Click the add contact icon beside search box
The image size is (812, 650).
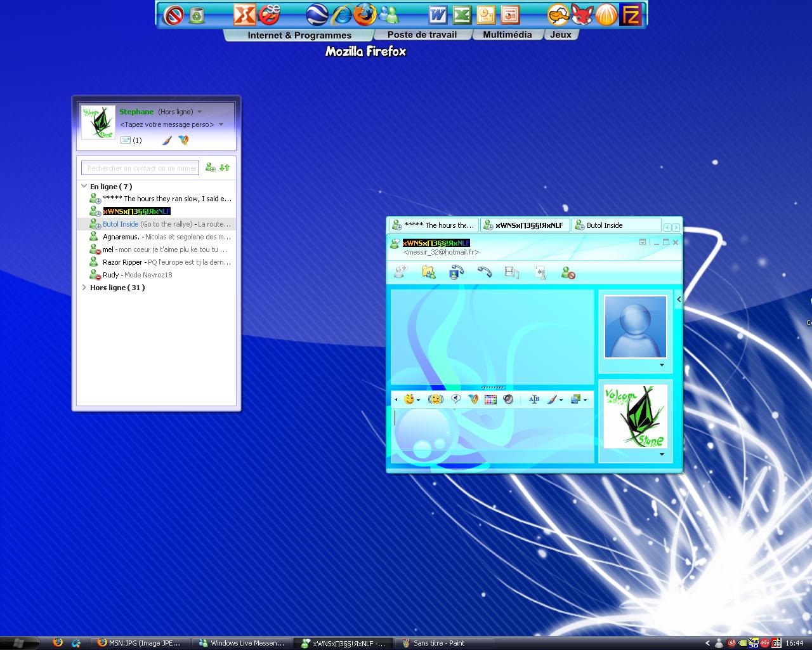pos(211,168)
